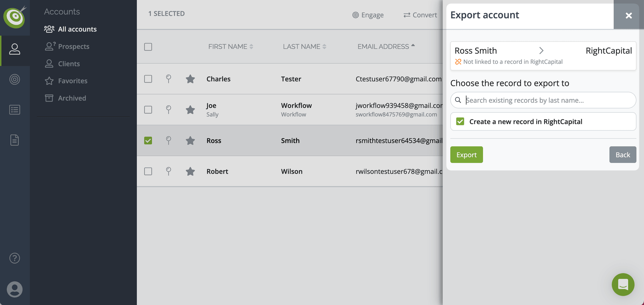644x305 pixels.
Task: Open the list view icon in left rail
Action: pos(14,110)
